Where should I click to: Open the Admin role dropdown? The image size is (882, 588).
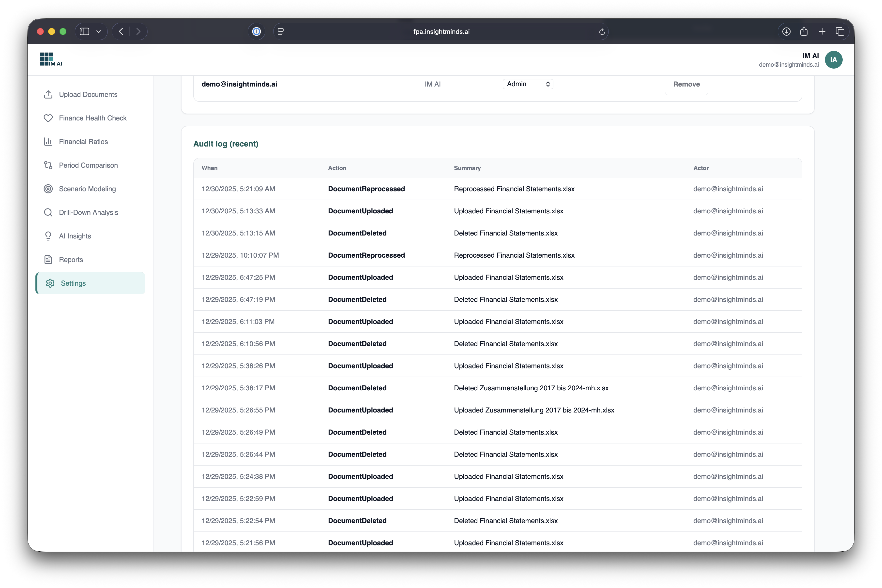(x=528, y=84)
